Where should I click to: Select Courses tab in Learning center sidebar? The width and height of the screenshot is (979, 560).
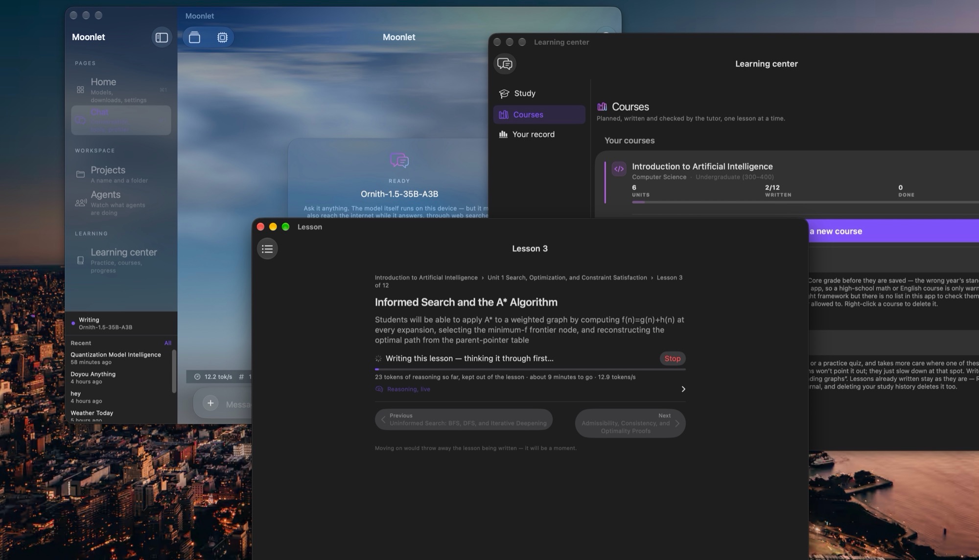pyautogui.click(x=539, y=115)
